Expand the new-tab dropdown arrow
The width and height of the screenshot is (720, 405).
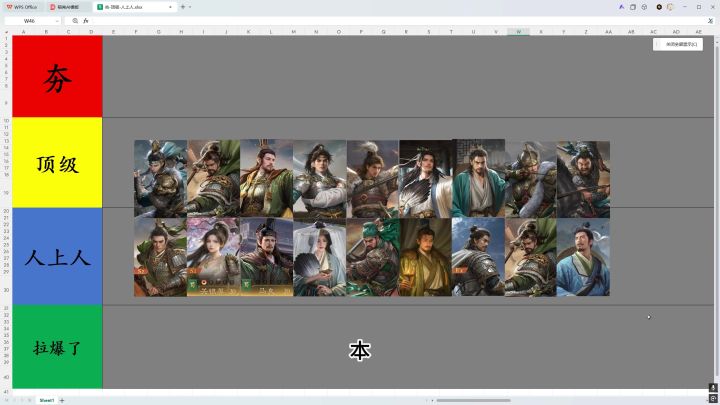[x=190, y=7]
